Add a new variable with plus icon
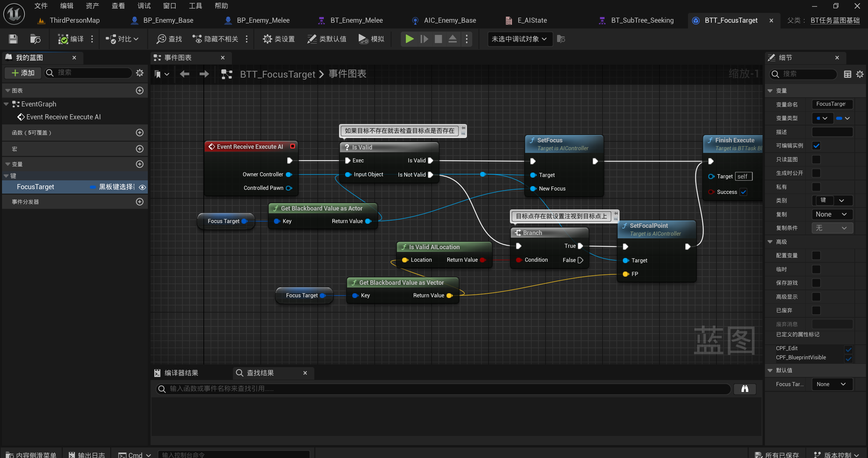The height and width of the screenshot is (458, 868). (x=139, y=164)
